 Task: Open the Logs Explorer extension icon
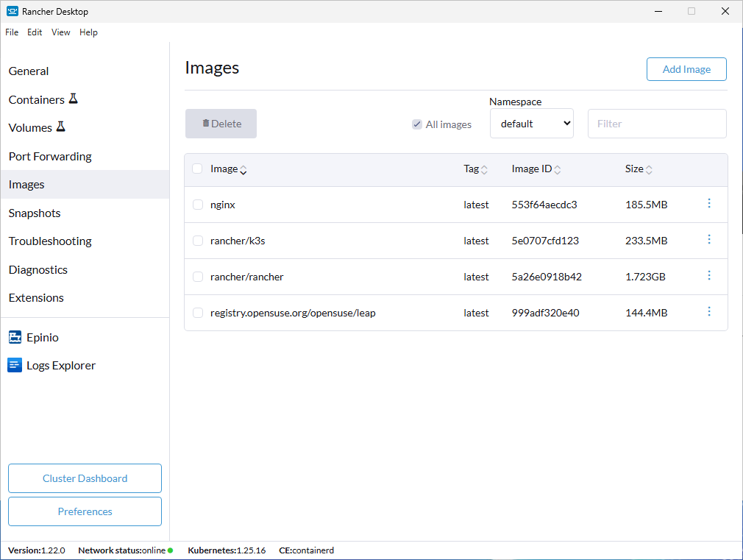click(15, 365)
